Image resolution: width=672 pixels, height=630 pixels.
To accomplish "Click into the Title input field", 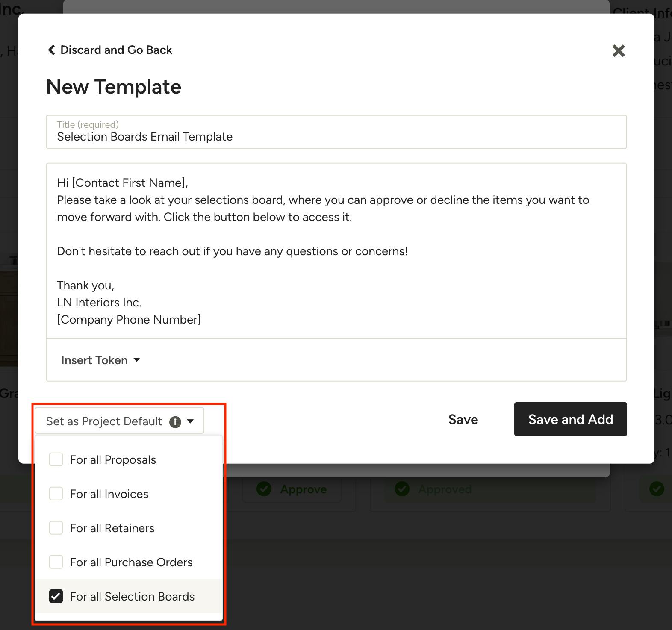I will 336,132.
